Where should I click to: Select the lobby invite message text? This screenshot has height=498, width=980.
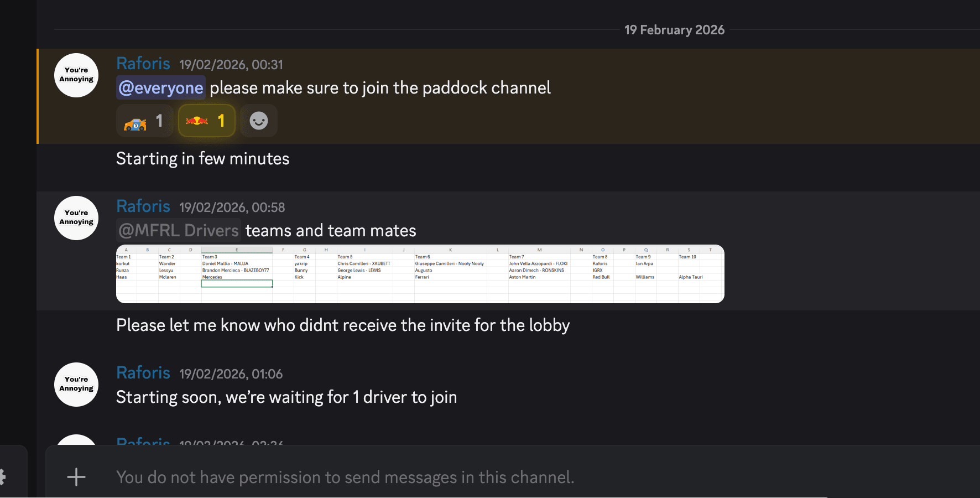(x=342, y=325)
